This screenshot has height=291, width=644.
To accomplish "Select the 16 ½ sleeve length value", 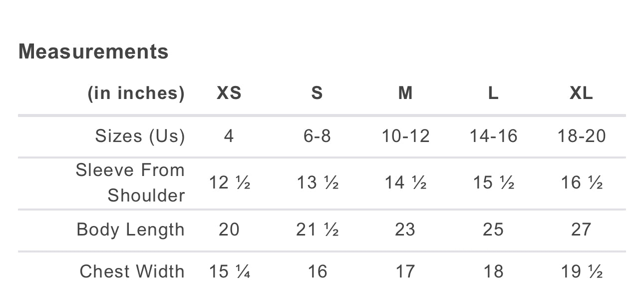I will pyautogui.click(x=582, y=183).
